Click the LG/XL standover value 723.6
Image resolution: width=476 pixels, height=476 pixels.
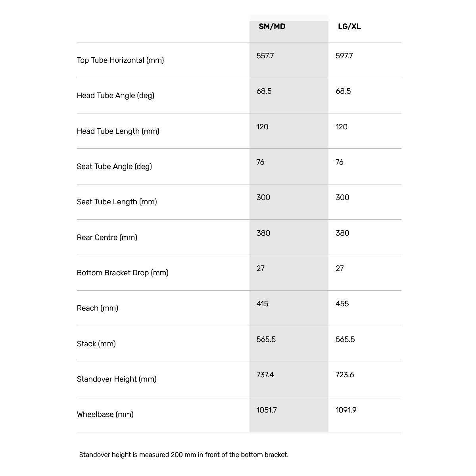tap(344, 375)
